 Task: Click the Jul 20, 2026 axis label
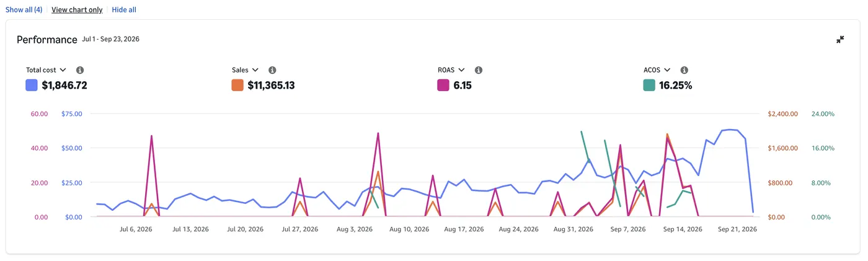[246, 229]
